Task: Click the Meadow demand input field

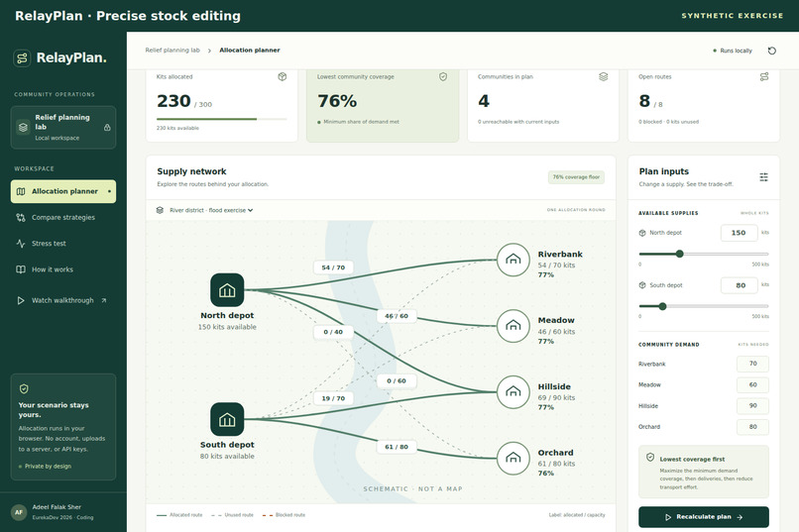Action: (x=752, y=384)
